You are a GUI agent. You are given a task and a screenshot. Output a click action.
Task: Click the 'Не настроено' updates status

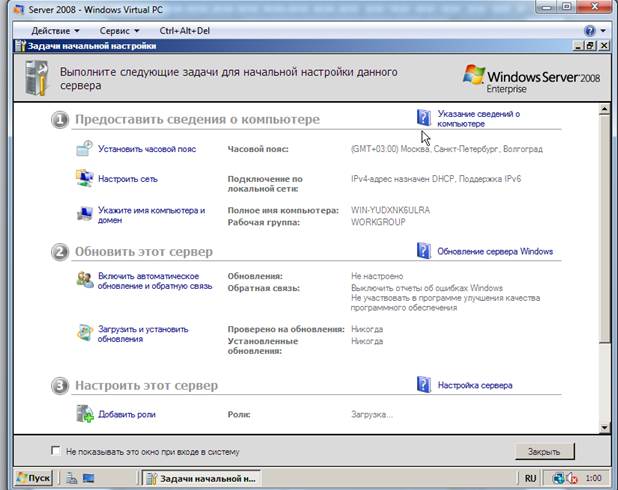point(377,276)
